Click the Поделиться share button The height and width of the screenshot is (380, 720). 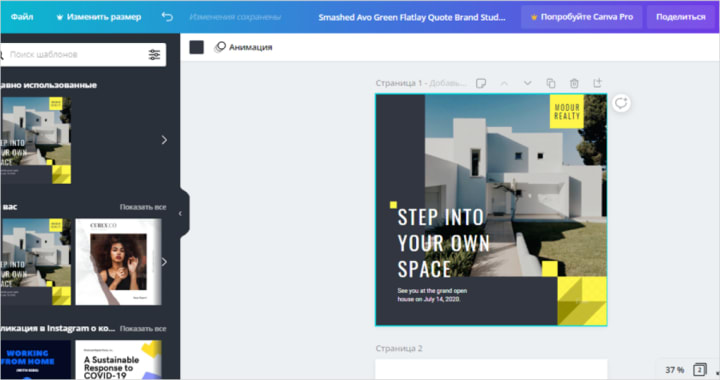(681, 17)
